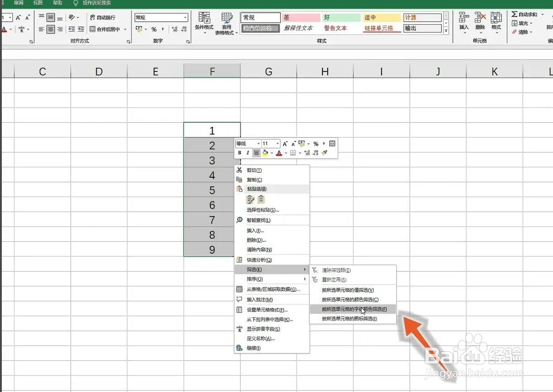Apply percent style with the % icon
The height and width of the screenshot is (392, 553).
coord(154,29)
